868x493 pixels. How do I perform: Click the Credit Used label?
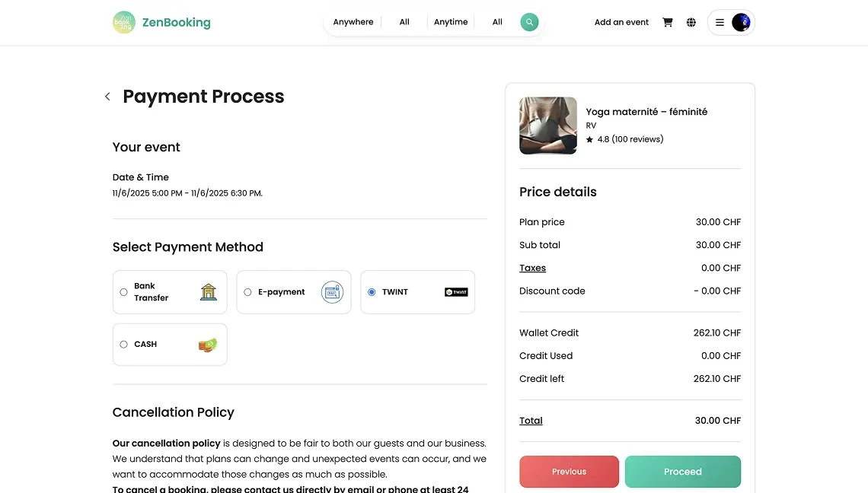click(x=546, y=356)
